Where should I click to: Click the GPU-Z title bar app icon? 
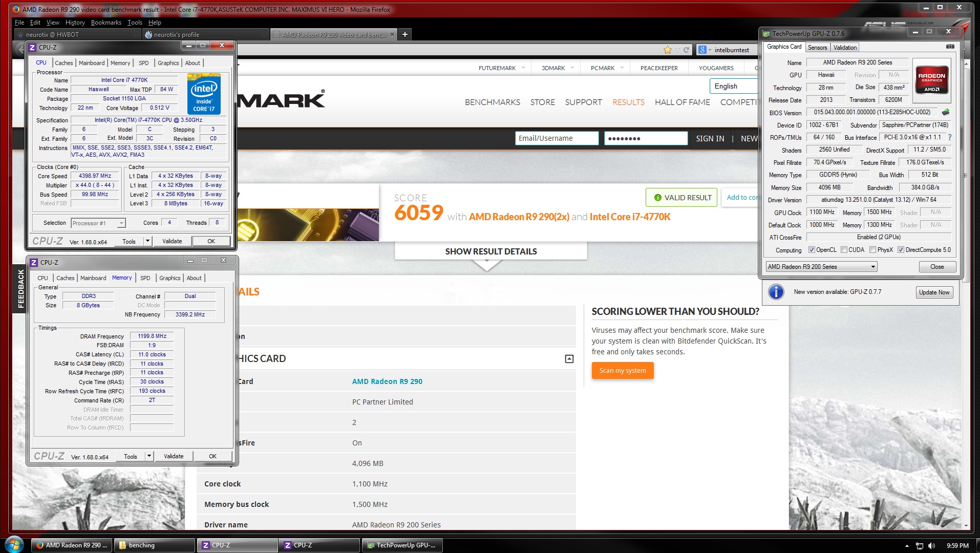click(766, 33)
